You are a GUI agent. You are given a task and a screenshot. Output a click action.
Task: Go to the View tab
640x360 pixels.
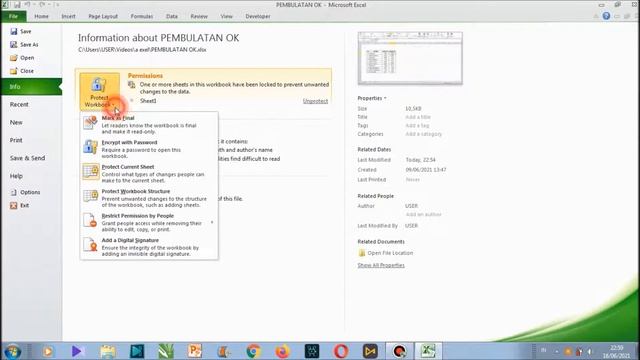point(227,16)
